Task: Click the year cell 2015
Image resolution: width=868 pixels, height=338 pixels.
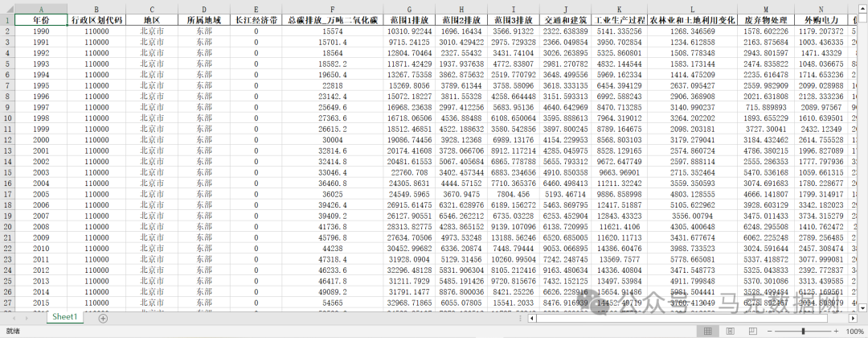Action: 41,302
